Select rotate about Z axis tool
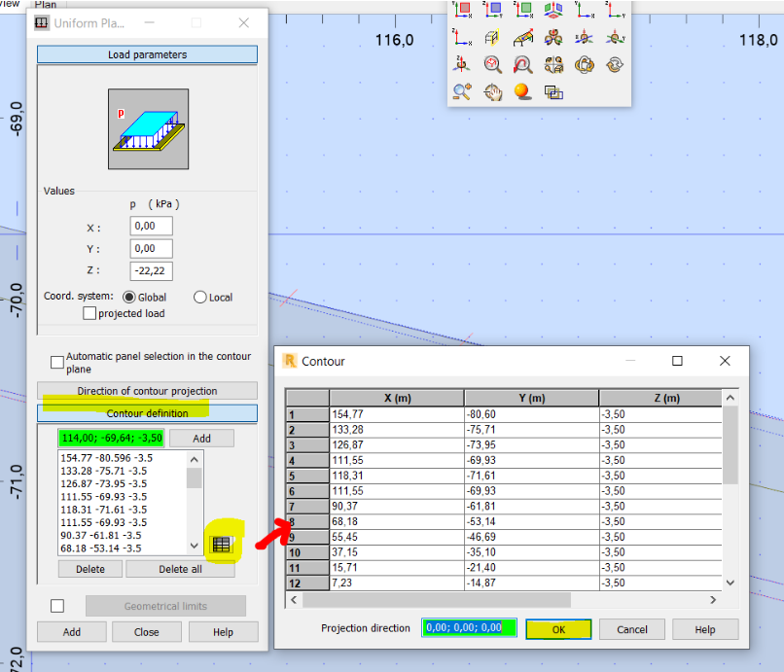This screenshot has width=784, height=672. tap(463, 64)
